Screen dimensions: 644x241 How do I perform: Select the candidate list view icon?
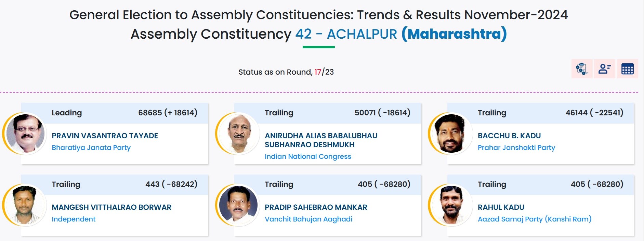pyautogui.click(x=605, y=69)
